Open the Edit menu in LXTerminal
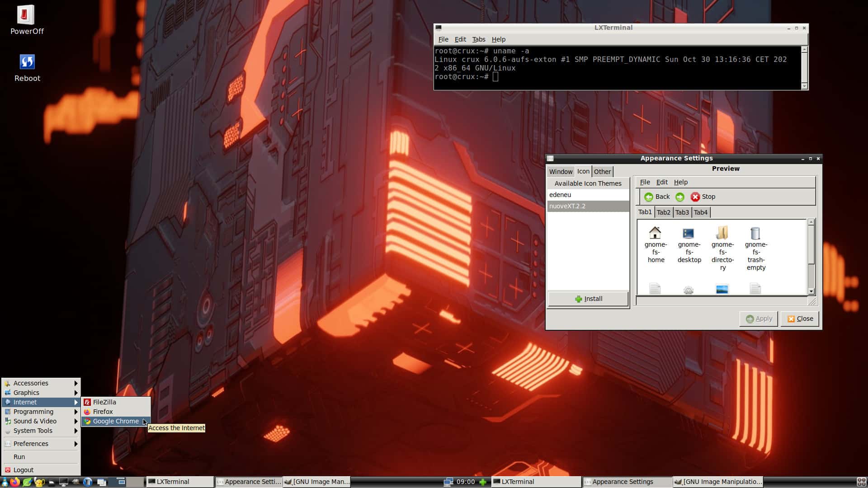Image resolution: width=868 pixels, height=488 pixels. (460, 39)
